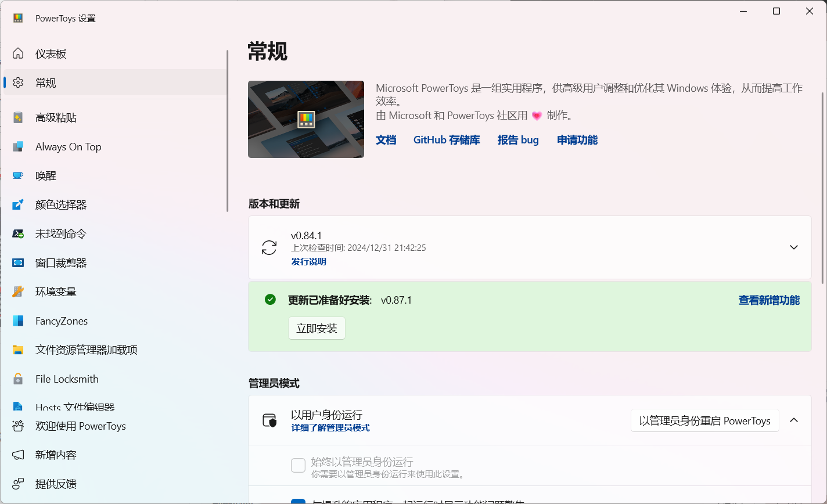
Task: Click the Dashboard home icon (仪表板)
Action: click(18, 53)
